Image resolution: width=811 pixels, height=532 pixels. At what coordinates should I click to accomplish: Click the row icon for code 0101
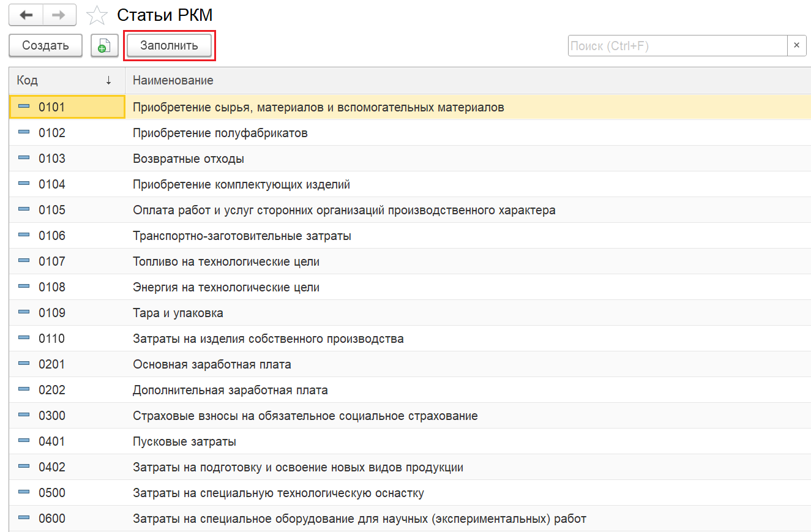click(24, 107)
